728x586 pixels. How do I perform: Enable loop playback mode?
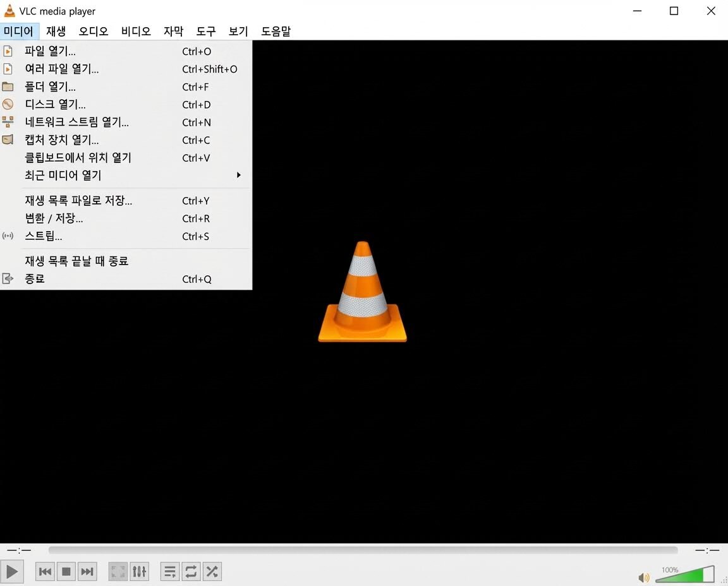tap(191, 571)
